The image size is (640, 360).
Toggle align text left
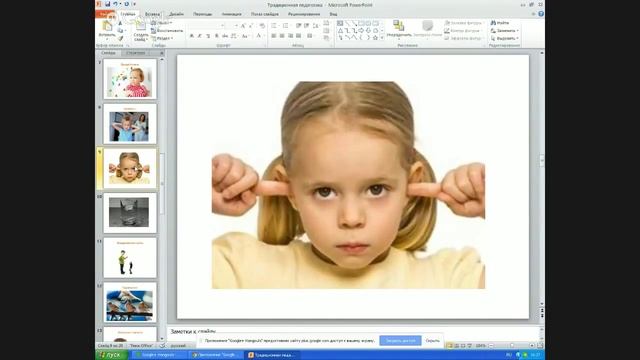tap(274, 36)
